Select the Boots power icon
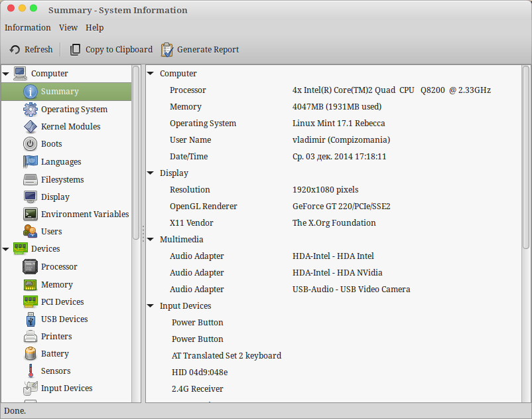This screenshot has height=419, width=532. click(x=31, y=144)
